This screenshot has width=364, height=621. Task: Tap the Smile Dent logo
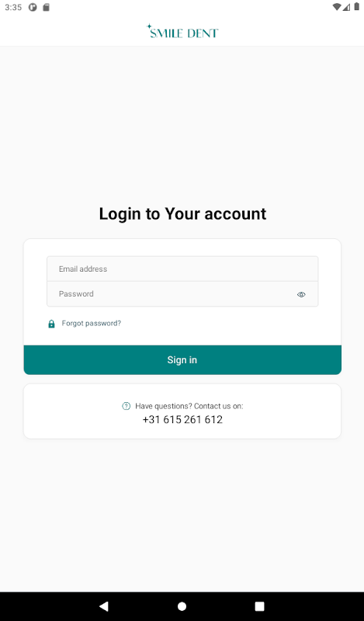pyautogui.click(x=182, y=31)
